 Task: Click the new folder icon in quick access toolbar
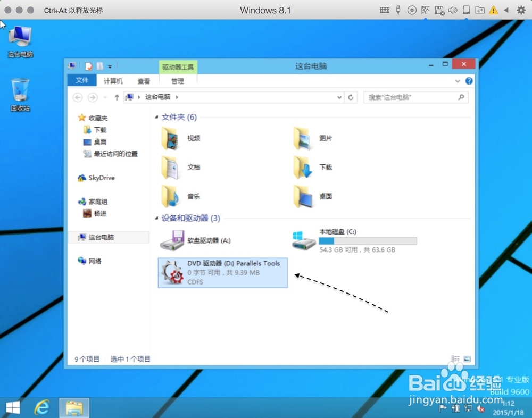click(x=100, y=66)
